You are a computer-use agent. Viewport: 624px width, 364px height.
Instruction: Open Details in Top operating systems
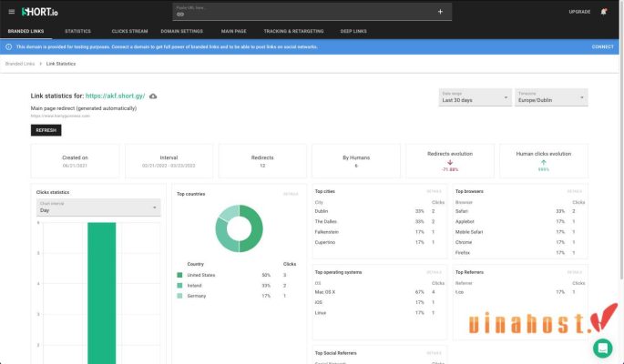[x=434, y=273]
